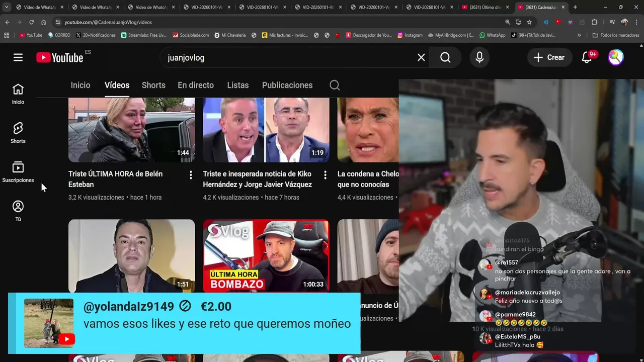
Task: Open options menu for Kiko Hernández video
Action: (325, 175)
